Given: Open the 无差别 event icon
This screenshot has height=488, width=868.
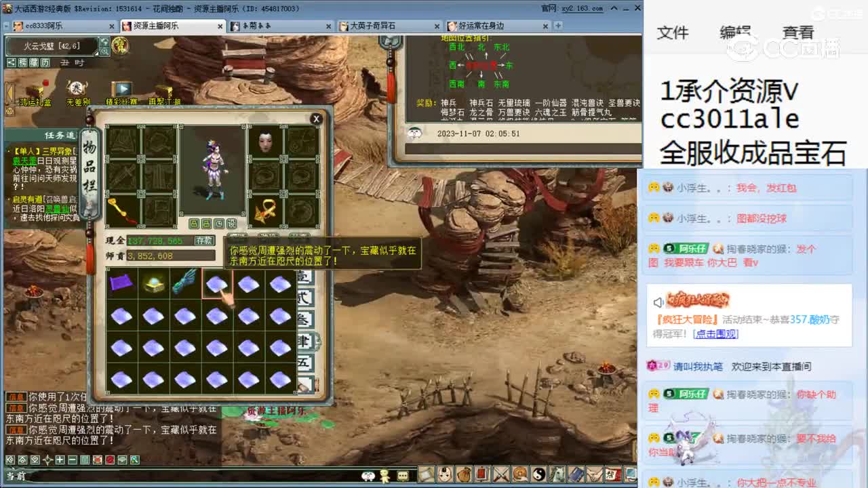Looking at the screenshot, I should 77,94.
